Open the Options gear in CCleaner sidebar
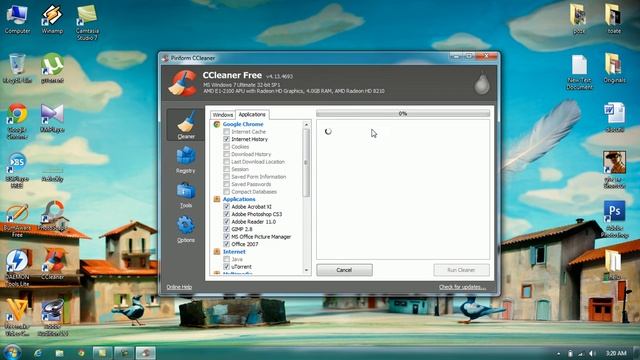This screenshot has width=640, height=360. click(186, 229)
